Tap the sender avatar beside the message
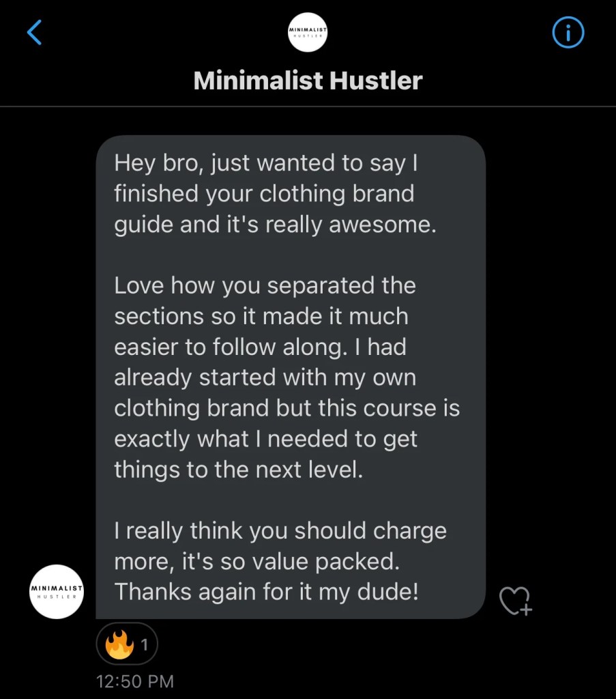 pos(57,591)
